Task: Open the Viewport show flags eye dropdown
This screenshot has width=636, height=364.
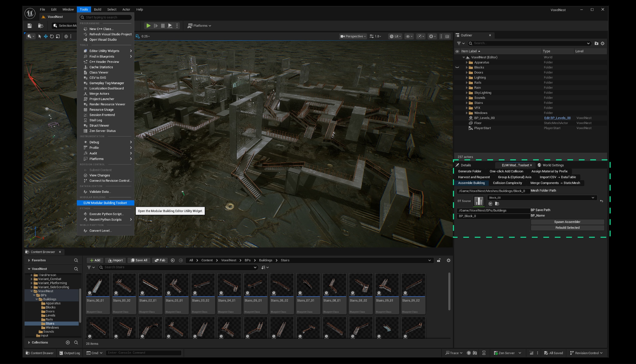Action: click(409, 36)
